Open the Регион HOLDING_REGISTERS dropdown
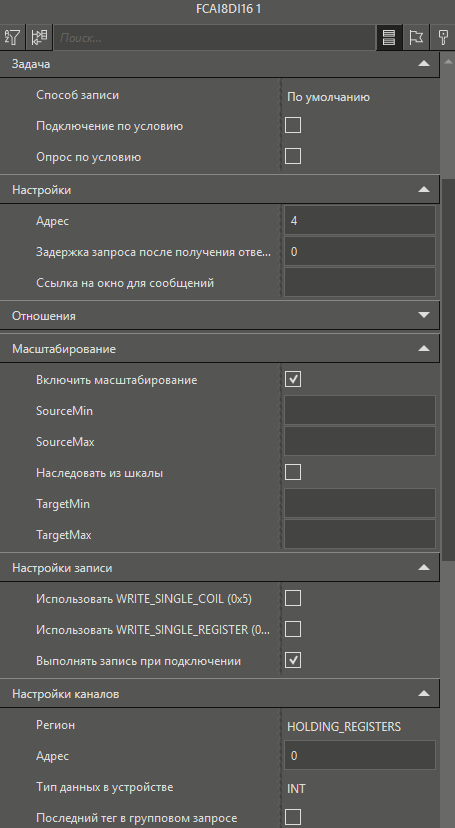455x828 pixels. click(x=360, y=727)
